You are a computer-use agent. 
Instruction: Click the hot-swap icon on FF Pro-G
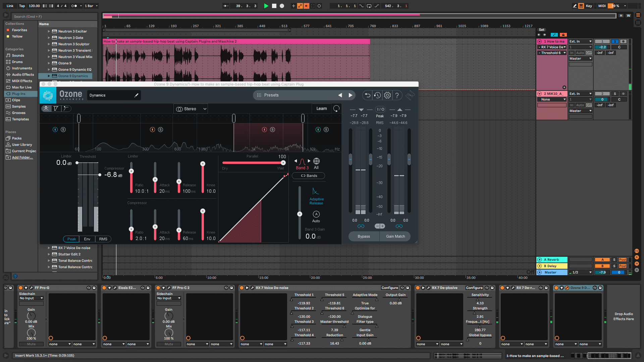89,288
